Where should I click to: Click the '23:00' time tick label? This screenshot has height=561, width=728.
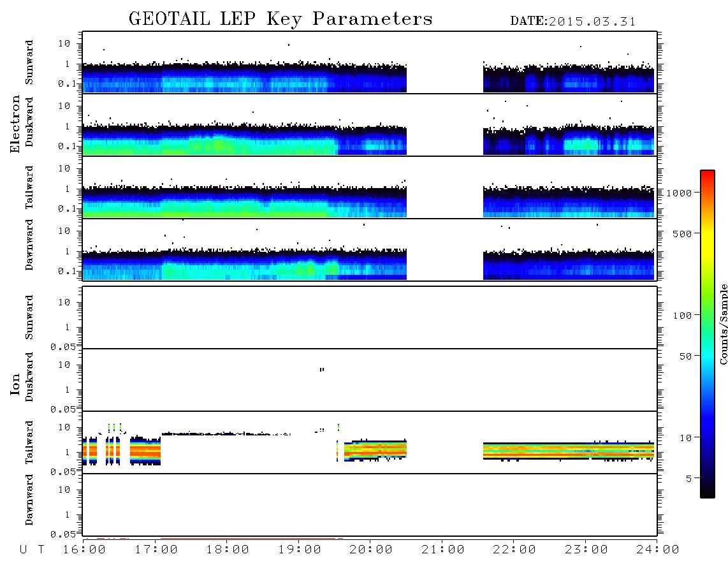[x=586, y=550]
